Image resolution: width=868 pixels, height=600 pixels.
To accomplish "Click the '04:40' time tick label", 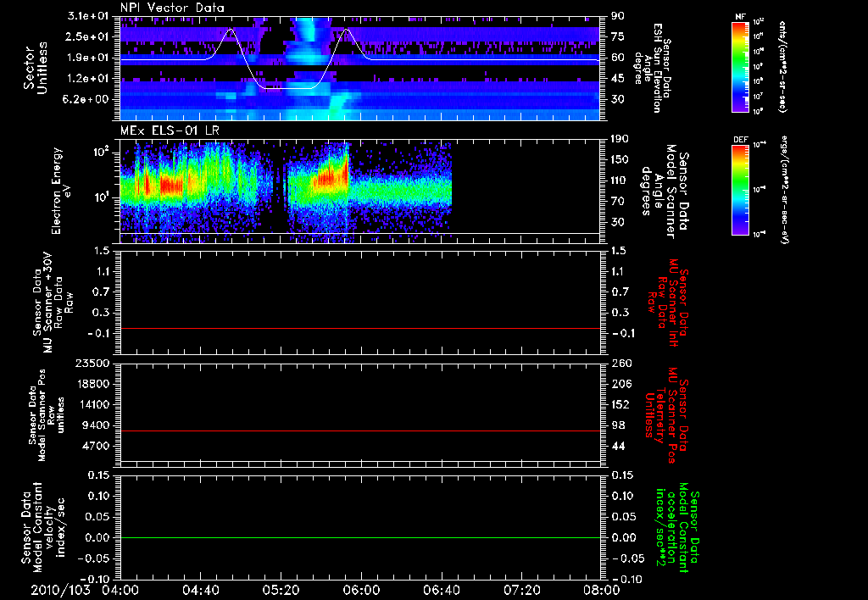I will click(x=200, y=590).
